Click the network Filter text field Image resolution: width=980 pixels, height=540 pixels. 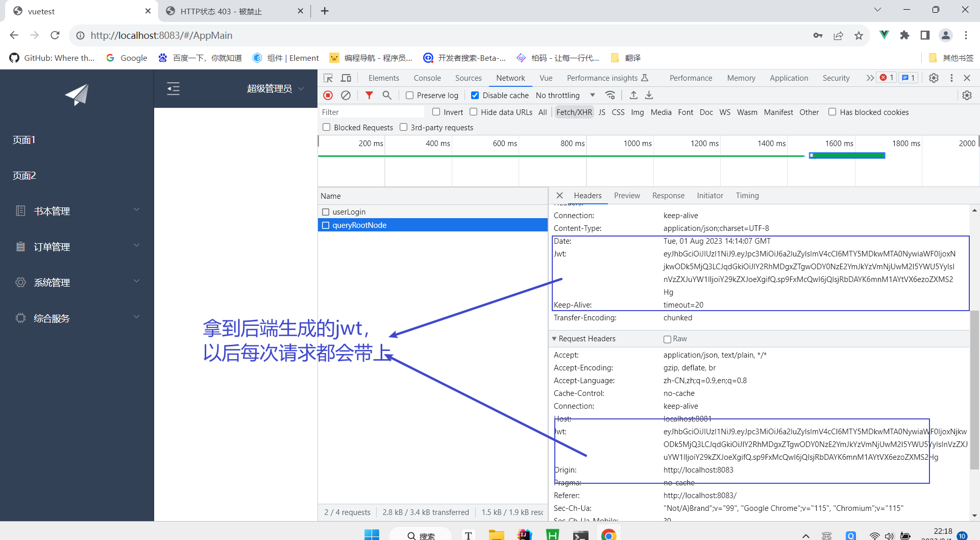[x=372, y=112]
